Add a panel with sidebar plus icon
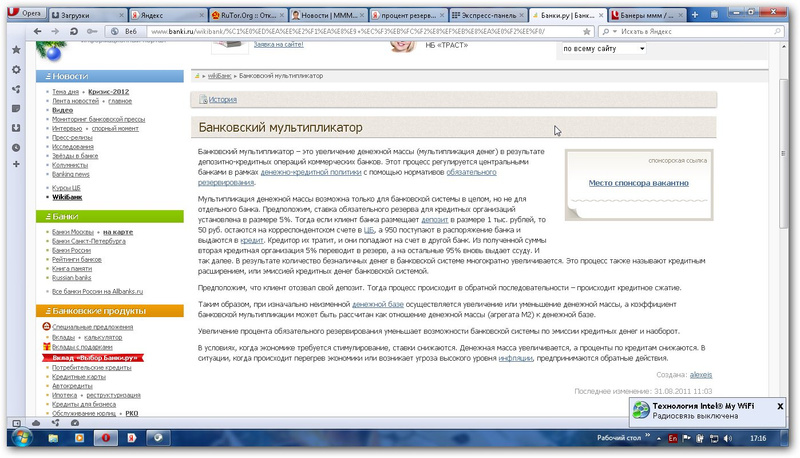Screen dimensions: 800x458 click(16, 164)
